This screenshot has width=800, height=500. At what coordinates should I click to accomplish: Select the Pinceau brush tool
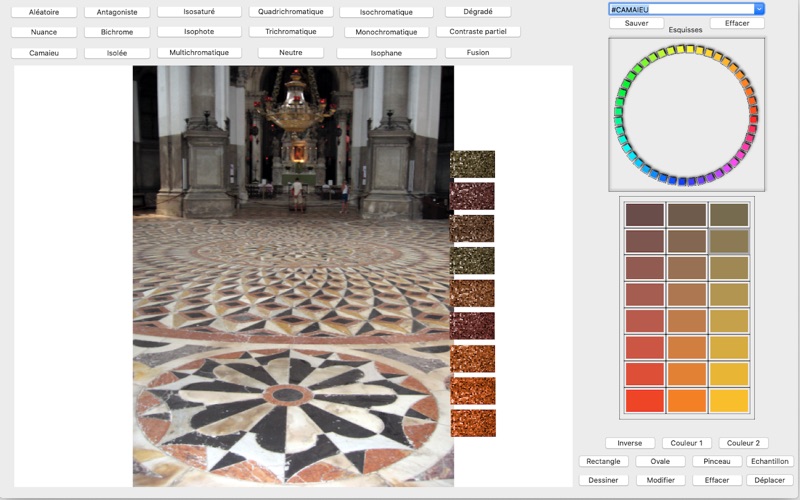pyautogui.click(x=717, y=461)
